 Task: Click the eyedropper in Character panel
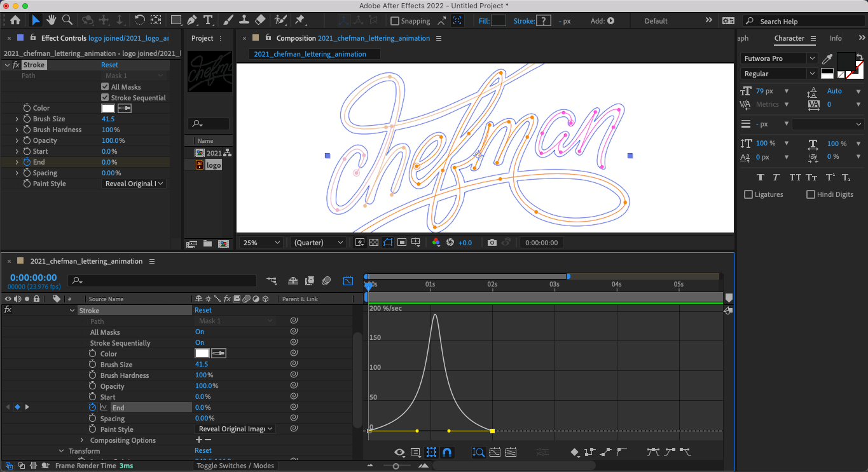point(827,59)
